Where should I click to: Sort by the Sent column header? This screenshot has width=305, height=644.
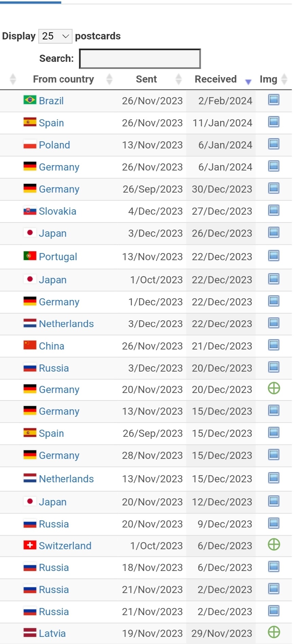pyautogui.click(x=146, y=79)
